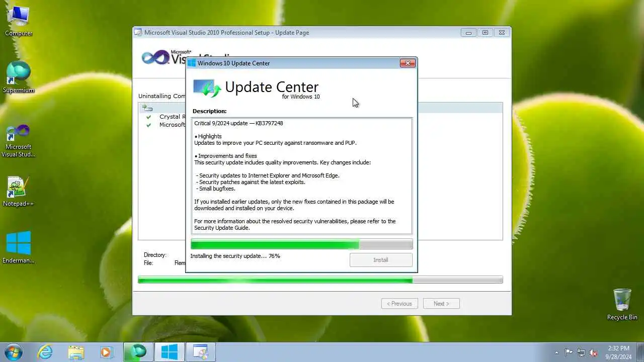Click the top list header icon in Setup component list
This screenshot has width=644, height=362.
point(147,108)
